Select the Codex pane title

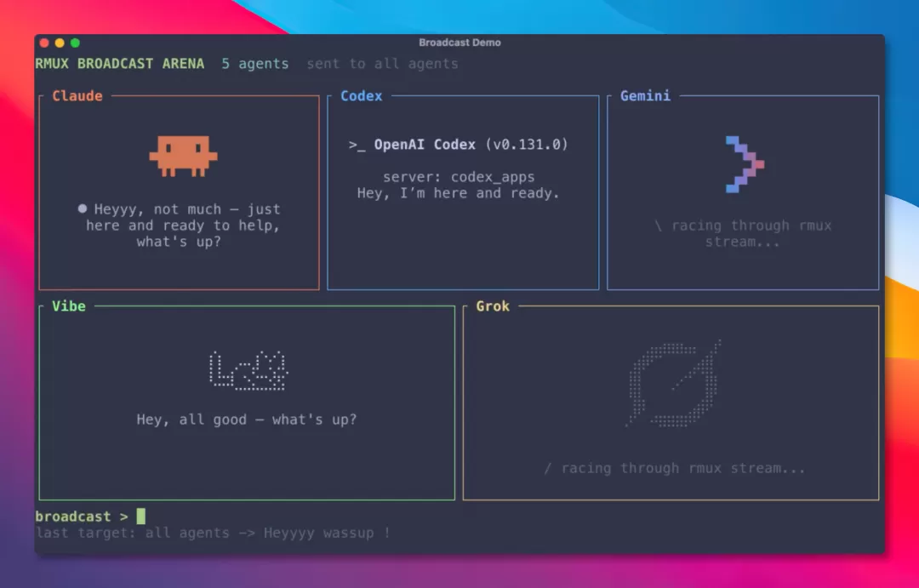click(x=361, y=95)
